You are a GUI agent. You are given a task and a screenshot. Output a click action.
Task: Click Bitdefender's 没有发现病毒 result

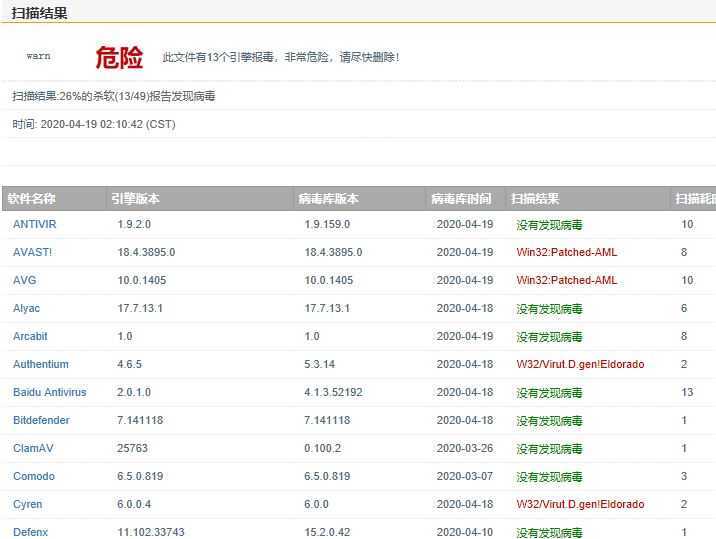click(x=549, y=421)
